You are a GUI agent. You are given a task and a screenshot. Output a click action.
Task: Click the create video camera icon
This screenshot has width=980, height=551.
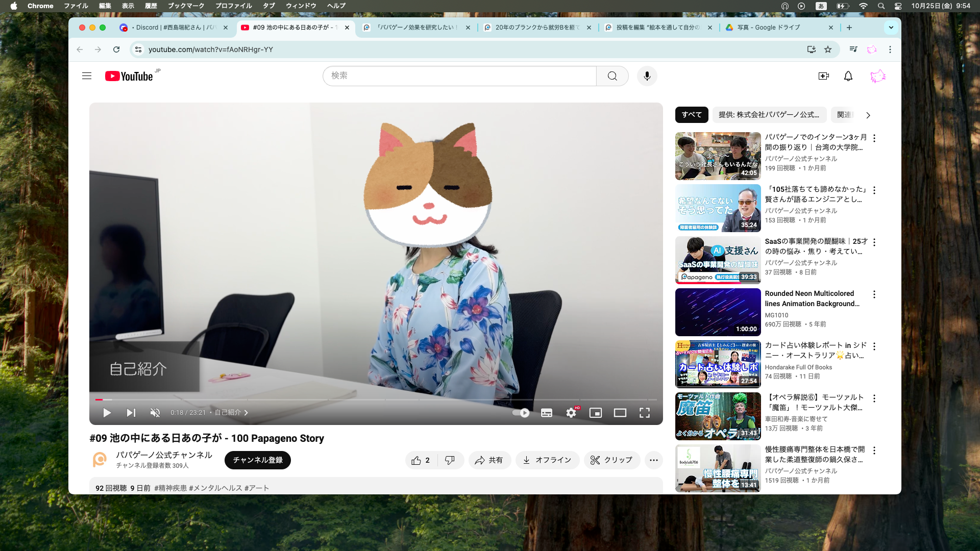click(823, 76)
